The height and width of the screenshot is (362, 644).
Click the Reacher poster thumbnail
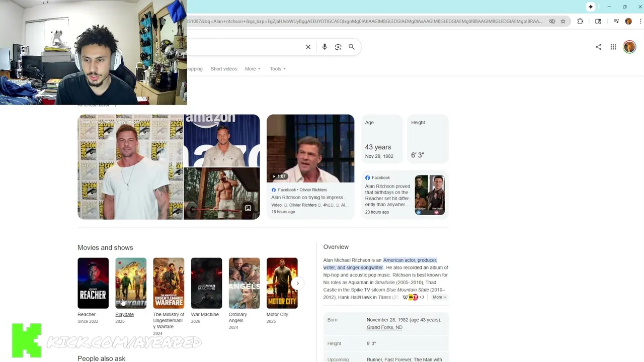[93, 283]
